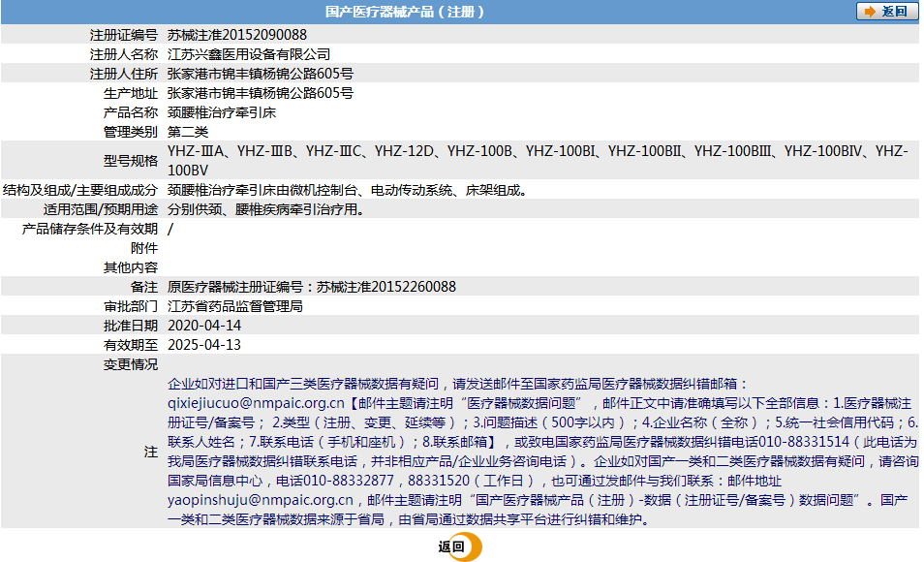Click expiry date 2025-04-13
This screenshot has height=562, width=924.
click(204, 345)
